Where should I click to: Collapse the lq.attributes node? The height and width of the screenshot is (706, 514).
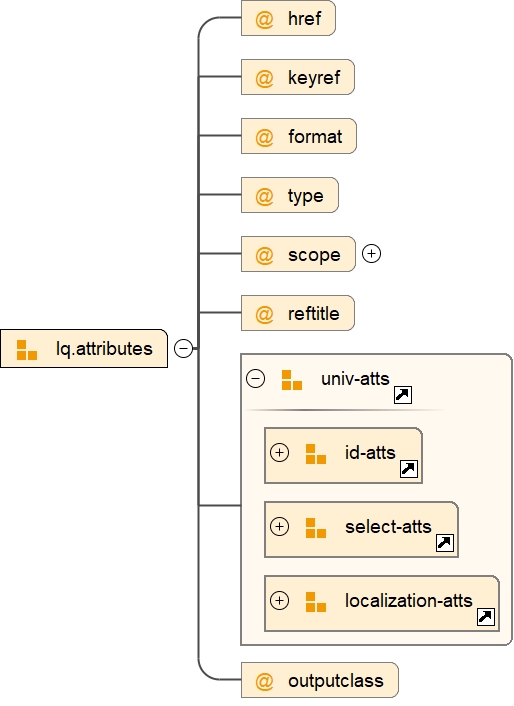coord(184,348)
